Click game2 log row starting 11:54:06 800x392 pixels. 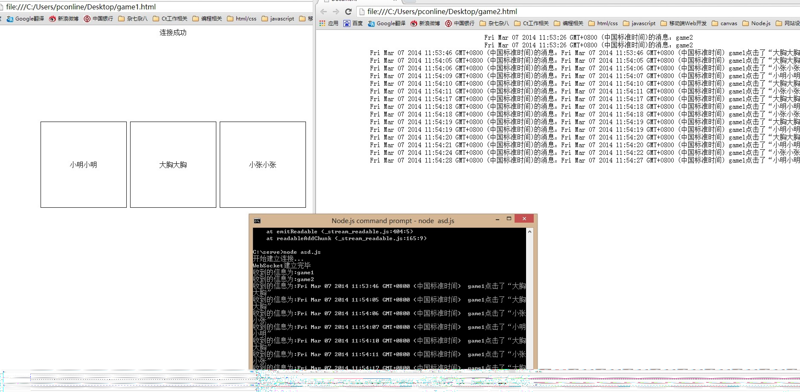pos(585,68)
